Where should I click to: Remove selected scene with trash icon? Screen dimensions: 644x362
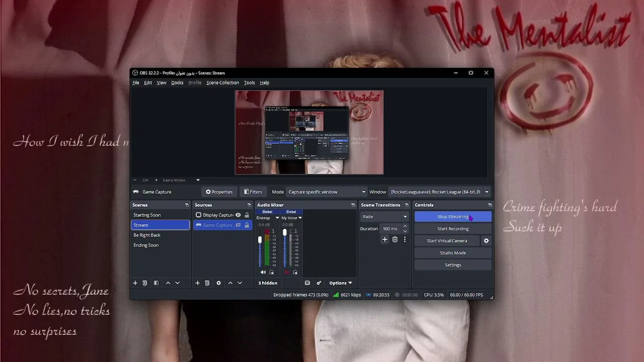click(145, 283)
